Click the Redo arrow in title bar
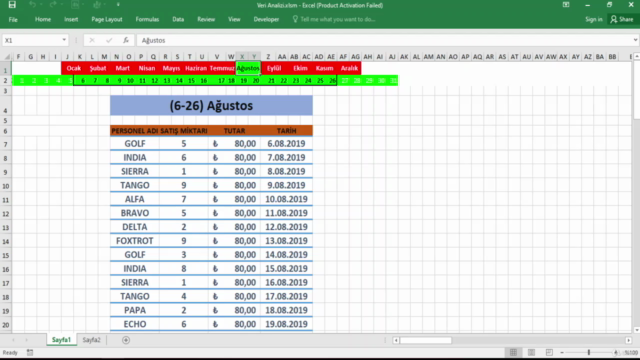 [x=53, y=5]
